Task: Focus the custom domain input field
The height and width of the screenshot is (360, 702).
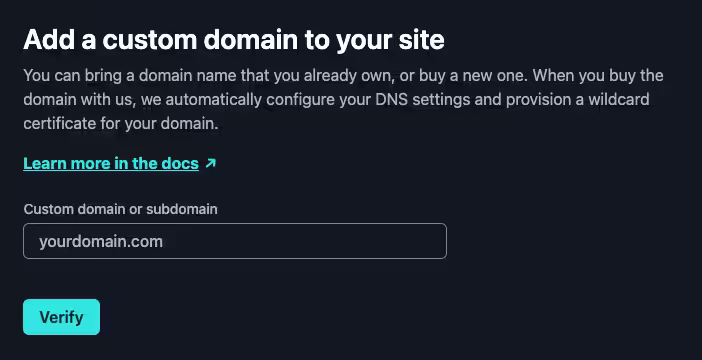Action: point(235,241)
